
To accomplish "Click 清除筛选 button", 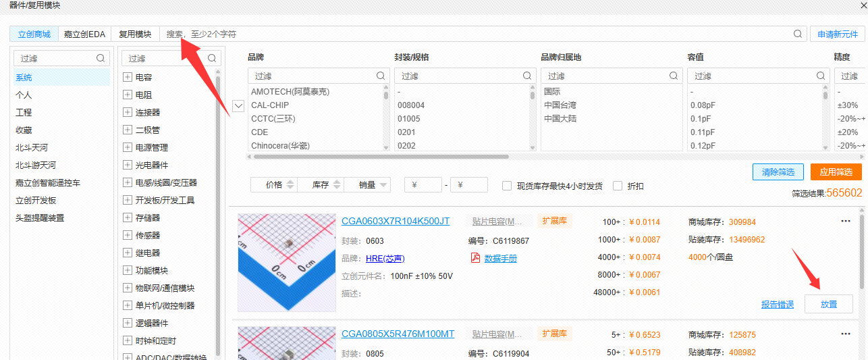I will [778, 172].
